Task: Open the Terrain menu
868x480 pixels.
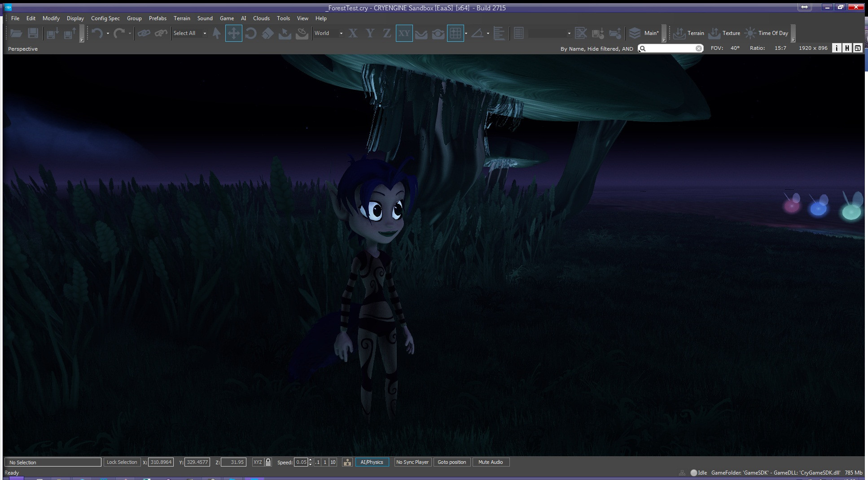Action: coord(182,18)
